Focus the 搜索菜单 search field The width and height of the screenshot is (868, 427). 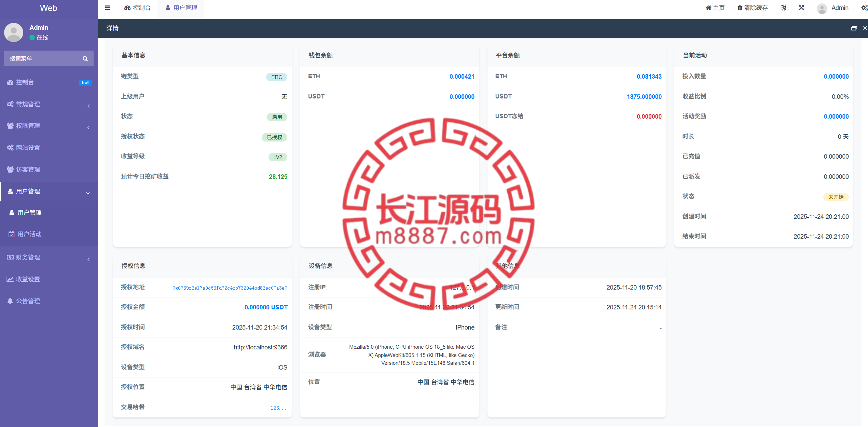[x=49, y=59]
